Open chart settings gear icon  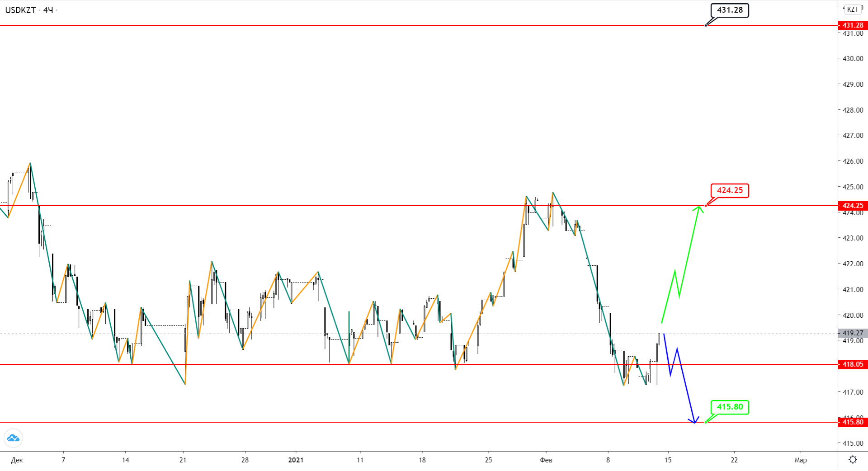point(853,460)
